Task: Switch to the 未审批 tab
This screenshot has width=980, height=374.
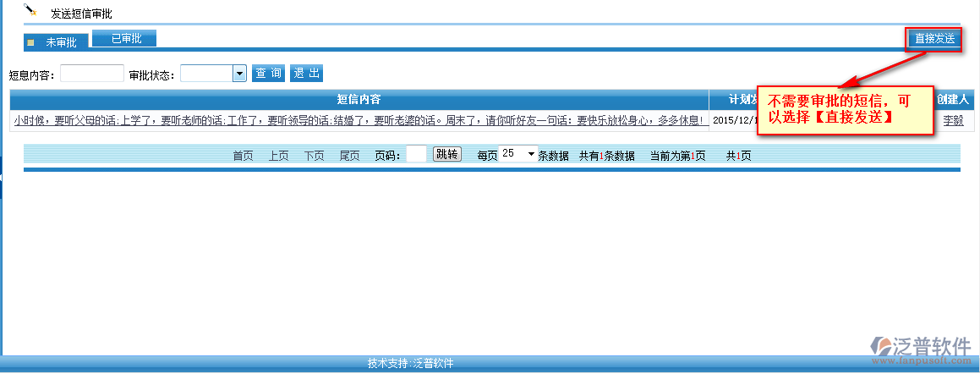Action: (57, 42)
